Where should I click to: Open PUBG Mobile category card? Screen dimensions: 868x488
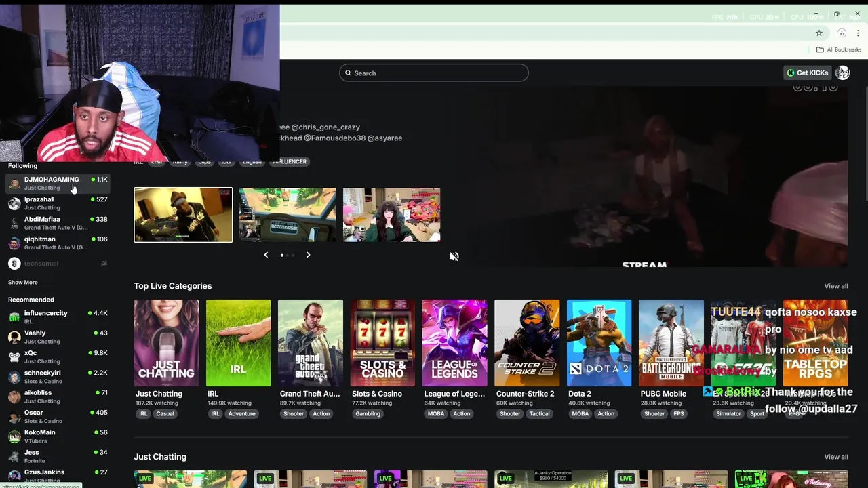671,343
